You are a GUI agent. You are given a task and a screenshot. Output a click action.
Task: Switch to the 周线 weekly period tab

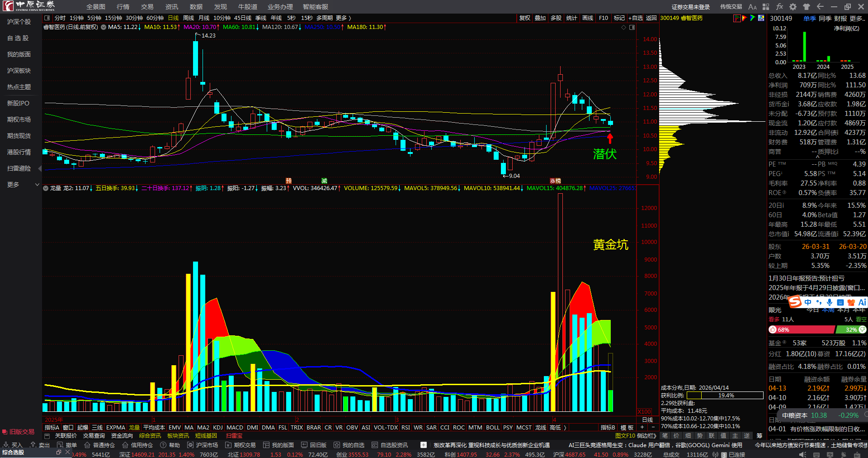coord(189,18)
